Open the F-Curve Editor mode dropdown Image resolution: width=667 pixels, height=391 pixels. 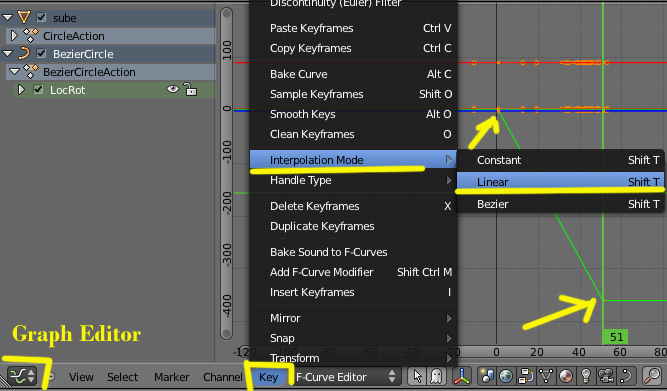tap(347, 377)
